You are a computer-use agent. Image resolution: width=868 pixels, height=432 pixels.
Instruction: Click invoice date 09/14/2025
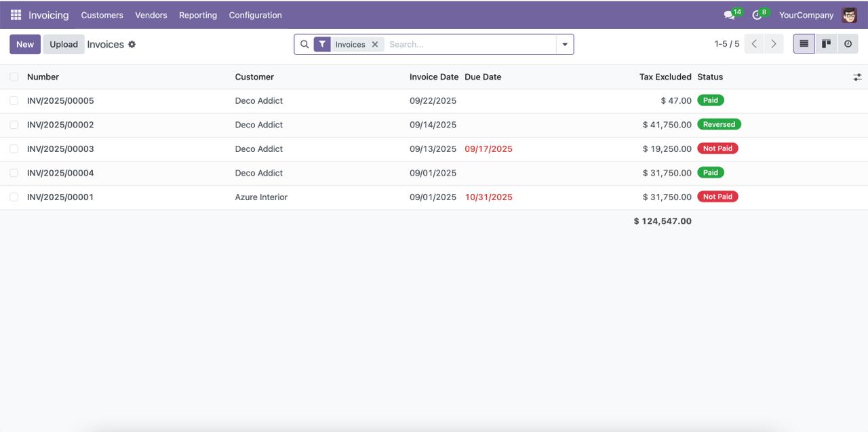pos(433,125)
